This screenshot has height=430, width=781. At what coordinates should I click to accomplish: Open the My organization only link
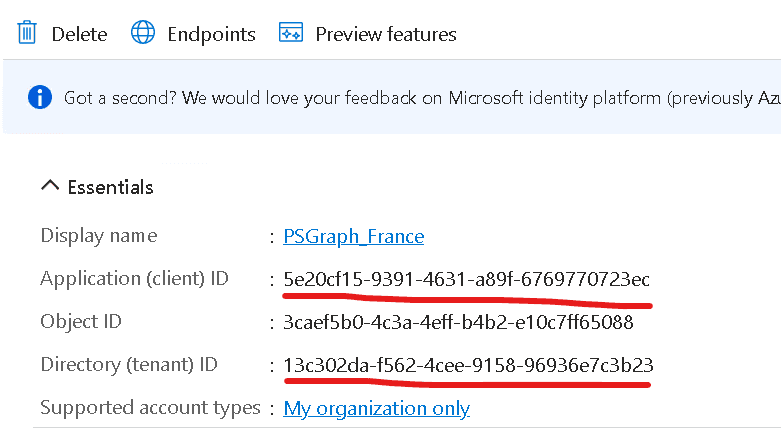click(377, 408)
